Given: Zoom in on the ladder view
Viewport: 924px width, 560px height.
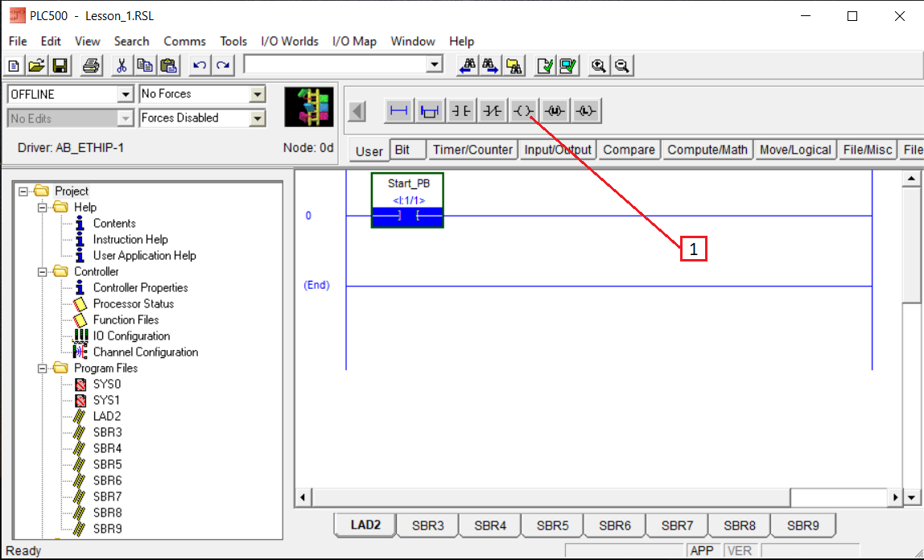Looking at the screenshot, I should (x=599, y=65).
